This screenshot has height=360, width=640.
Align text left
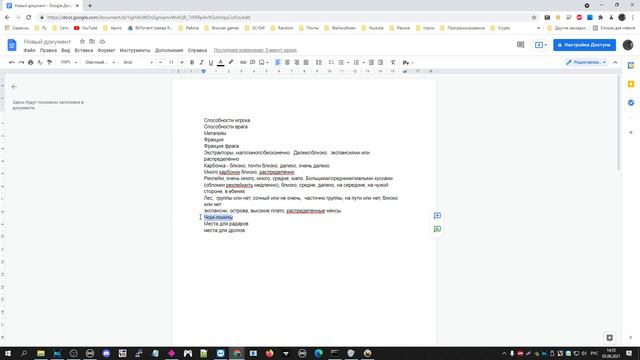(x=278, y=62)
